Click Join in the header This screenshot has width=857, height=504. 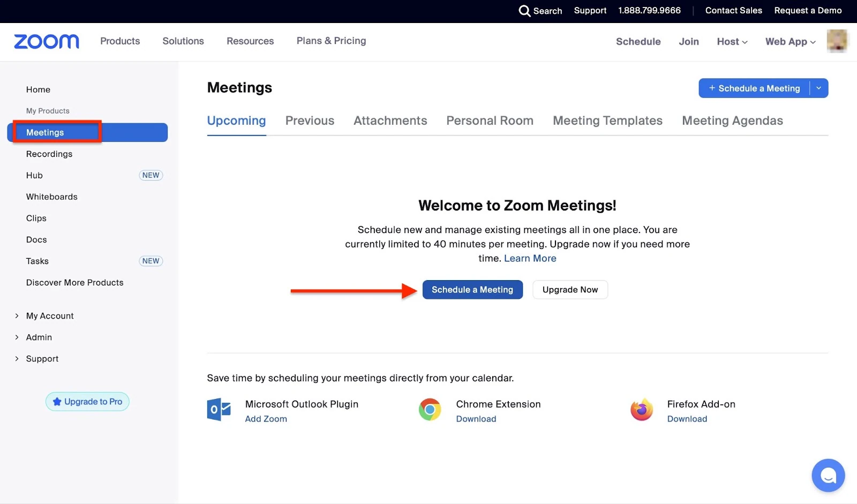[x=689, y=42]
